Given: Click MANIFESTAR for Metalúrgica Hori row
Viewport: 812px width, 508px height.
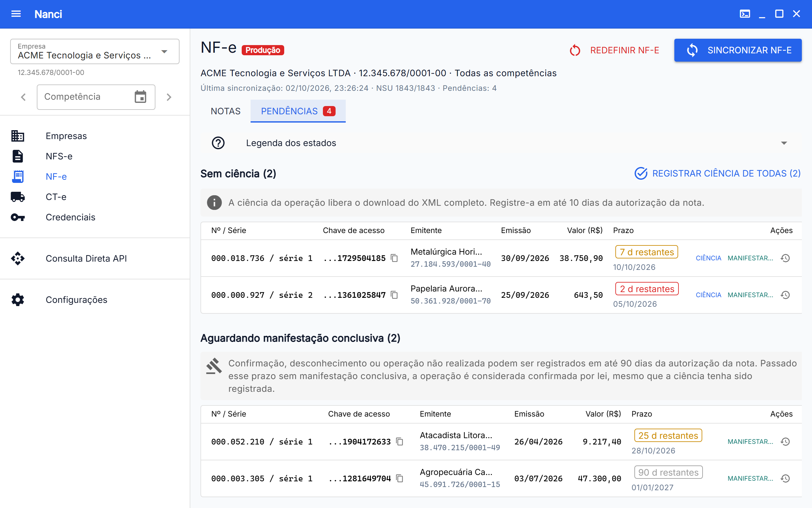Looking at the screenshot, I should [x=750, y=258].
